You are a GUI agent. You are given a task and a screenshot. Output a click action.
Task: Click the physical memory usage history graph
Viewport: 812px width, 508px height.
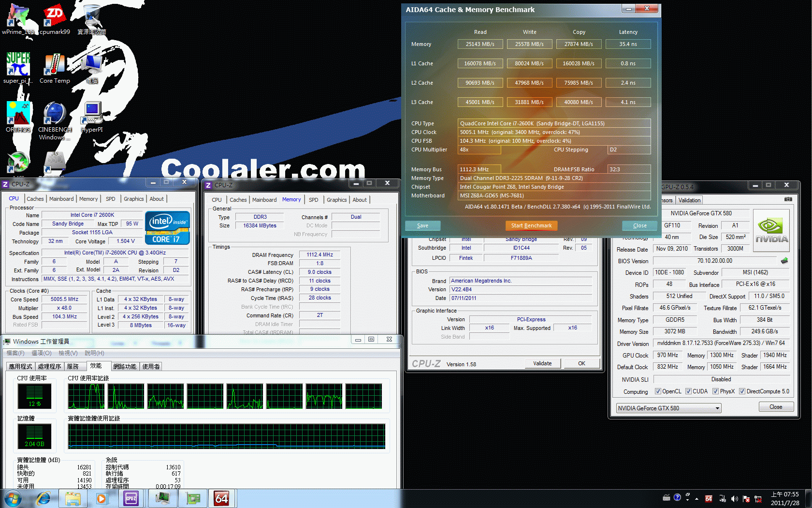pyautogui.click(x=227, y=436)
